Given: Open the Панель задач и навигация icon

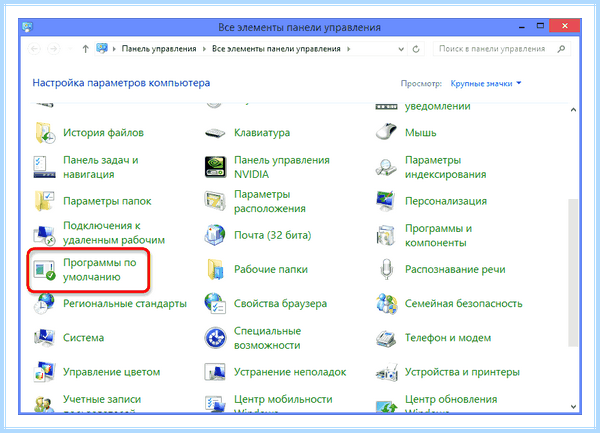Looking at the screenshot, I should [x=44, y=167].
